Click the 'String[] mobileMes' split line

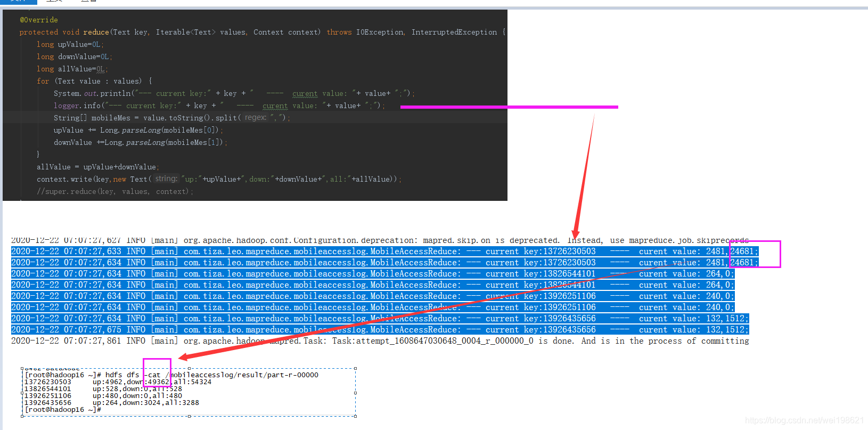[x=172, y=118]
